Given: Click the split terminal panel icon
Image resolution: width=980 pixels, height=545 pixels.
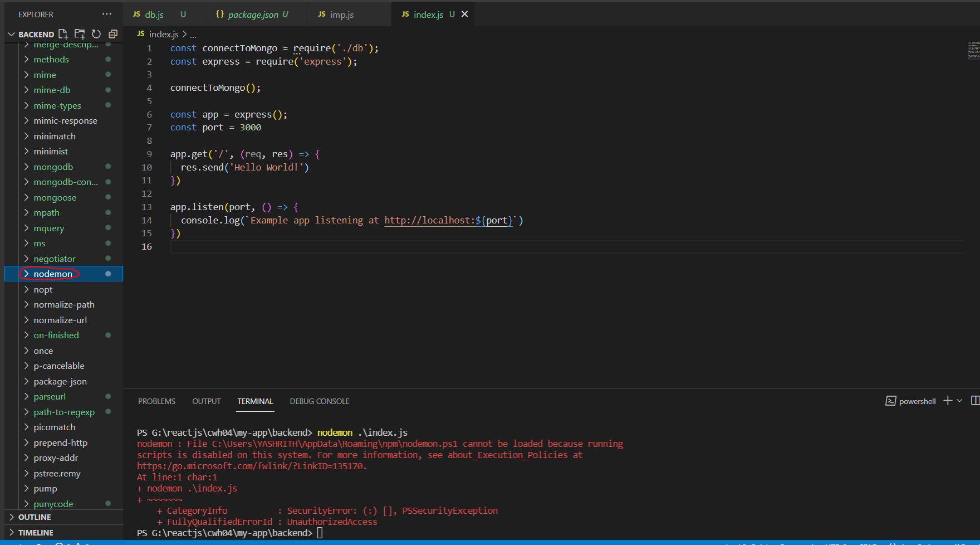Looking at the screenshot, I should coord(974,401).
